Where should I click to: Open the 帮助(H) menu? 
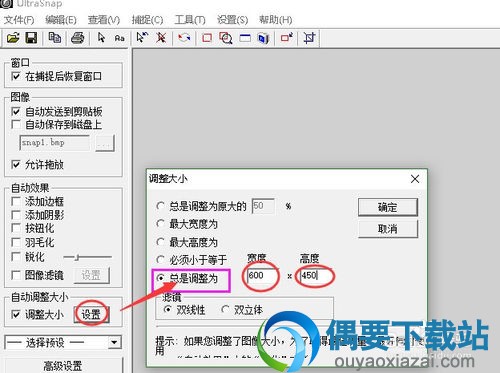[x=276, y=20]
